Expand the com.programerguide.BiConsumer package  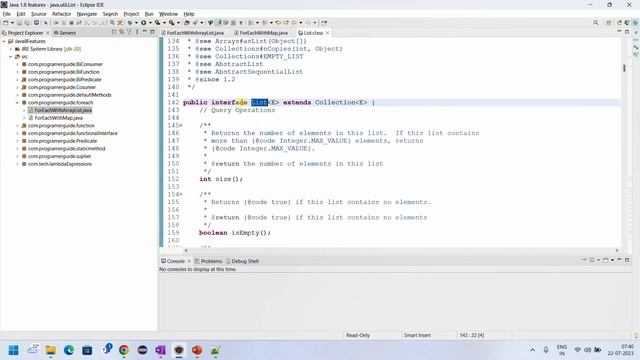click(x=18, y=64)
